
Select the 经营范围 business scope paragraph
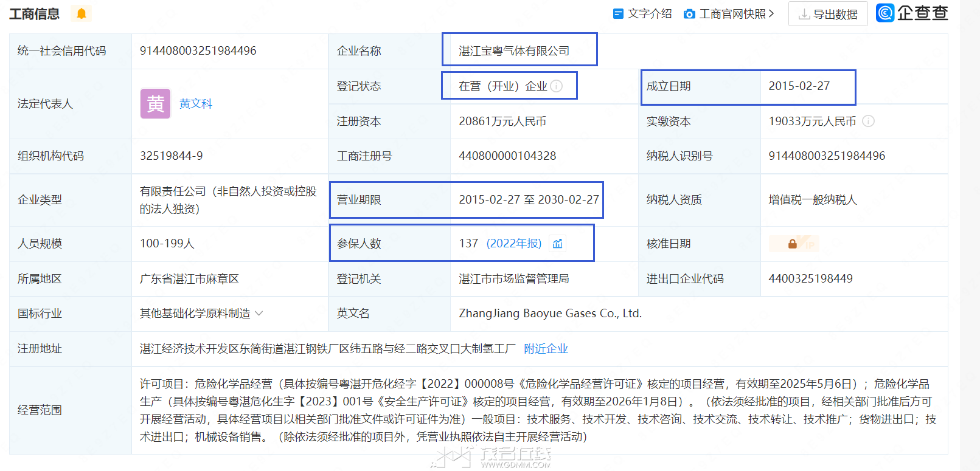[x=538, y=410]
